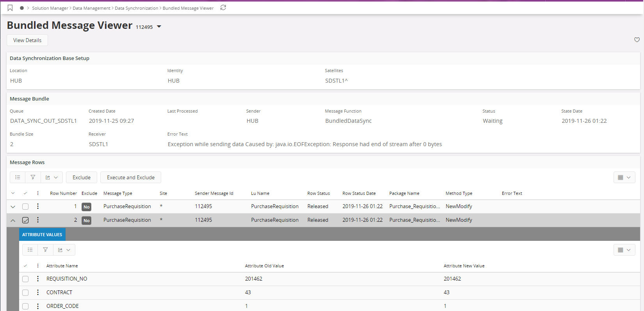This screenshot has width=644, height=311.
Task: Click the View Details button
Action: point(27,40)
